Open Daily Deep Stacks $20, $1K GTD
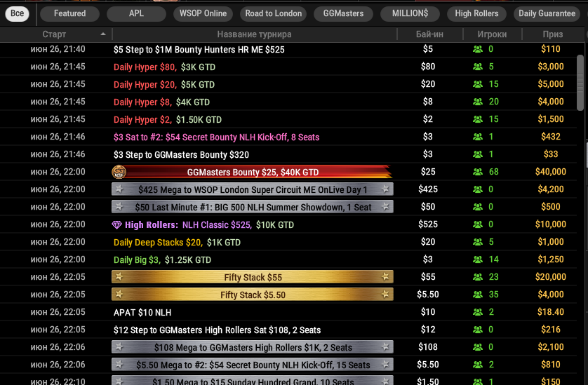 tap(177, 243)
